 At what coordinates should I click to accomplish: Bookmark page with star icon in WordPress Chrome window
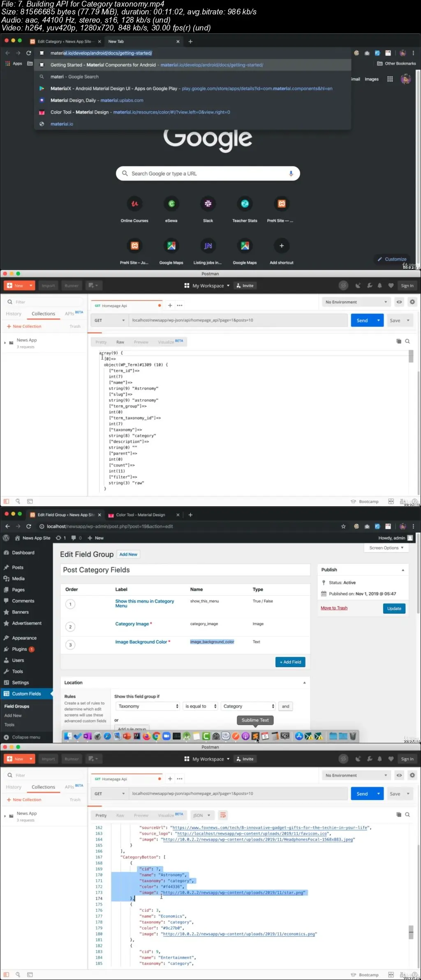343,526
